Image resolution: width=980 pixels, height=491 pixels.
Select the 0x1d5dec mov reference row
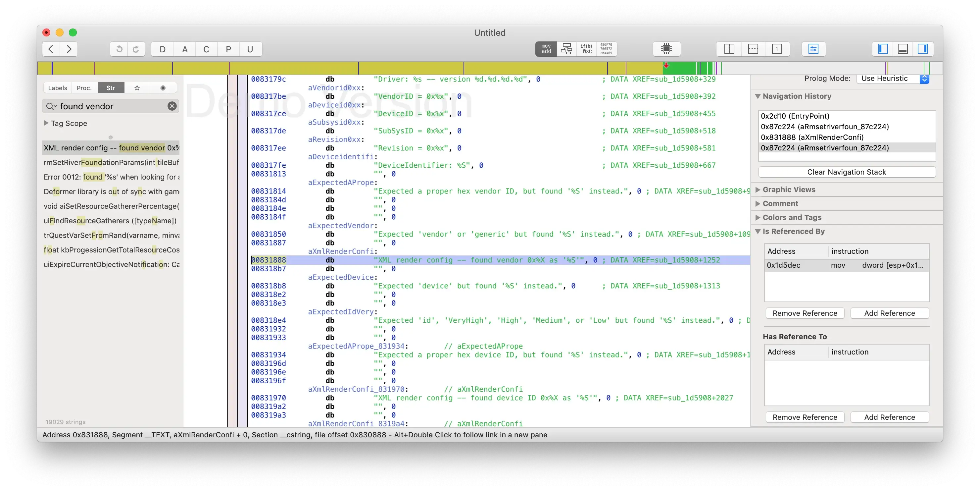click(847, 265)
